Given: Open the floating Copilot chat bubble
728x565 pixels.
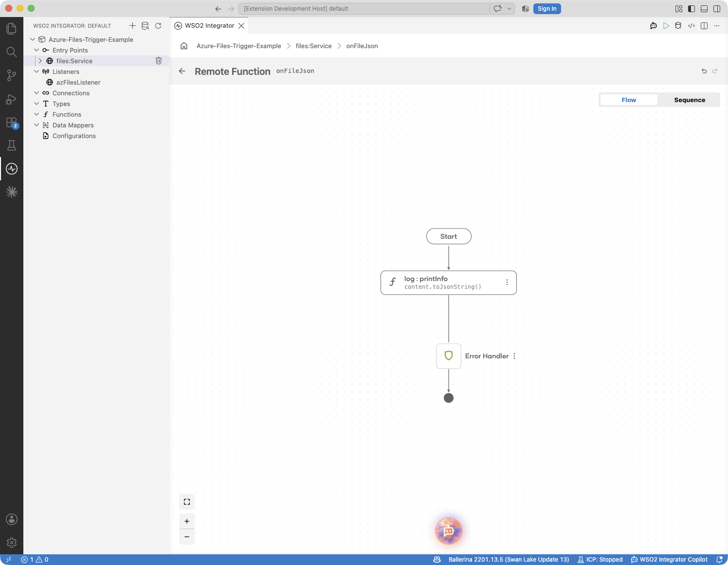Looking at the screenshot, I should point(449,531).
